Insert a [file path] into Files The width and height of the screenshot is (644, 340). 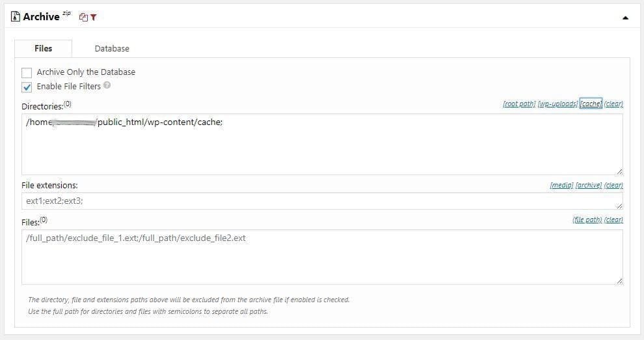click(587, 220)
